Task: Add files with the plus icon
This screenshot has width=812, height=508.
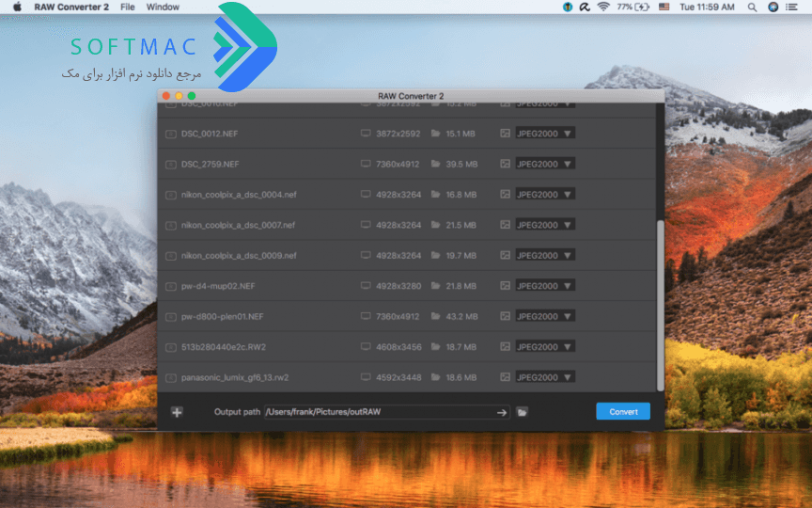Action: pos(177,412)
